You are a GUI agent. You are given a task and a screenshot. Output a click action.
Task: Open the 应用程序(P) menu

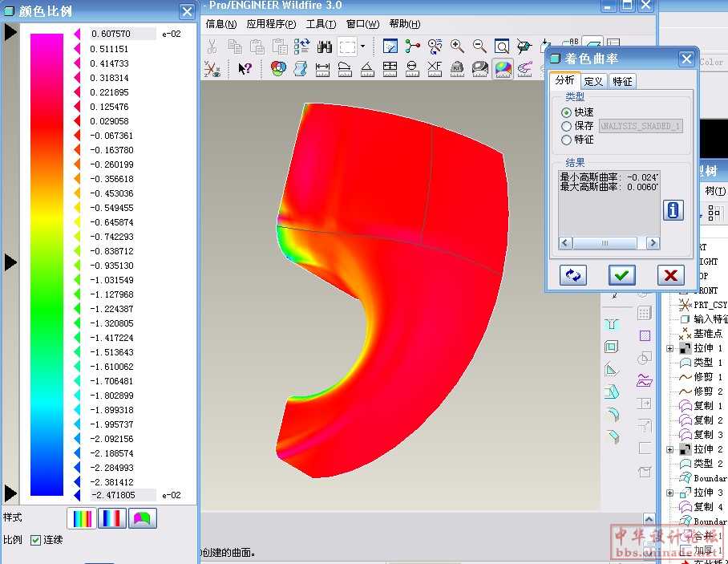(272, 24)
